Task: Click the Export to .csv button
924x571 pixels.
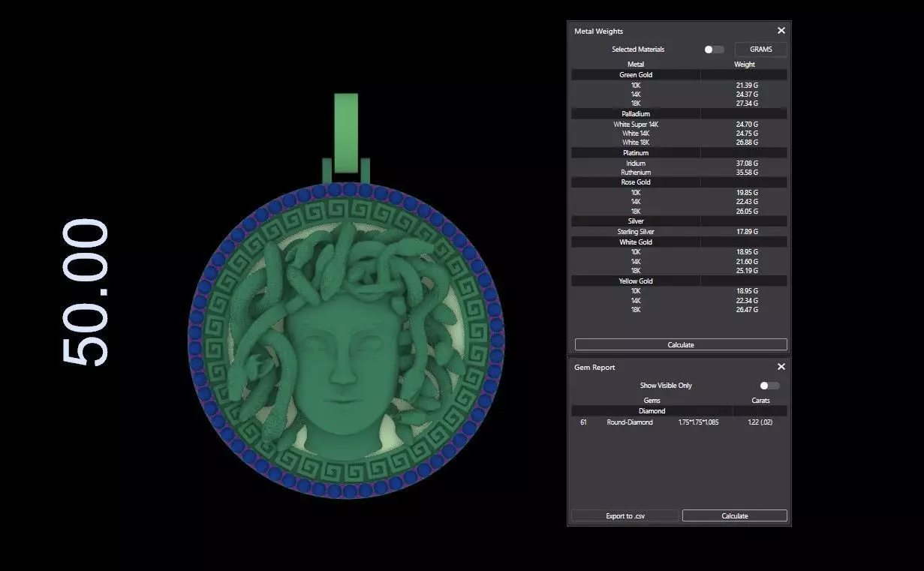Action: 625,516
